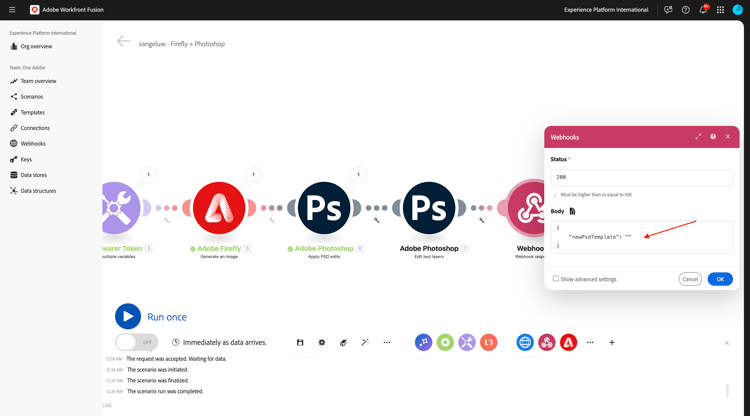Open the purple wrench Tools icon
The height and width of the screenshot is (416, 750).
(x=467, y=342)
